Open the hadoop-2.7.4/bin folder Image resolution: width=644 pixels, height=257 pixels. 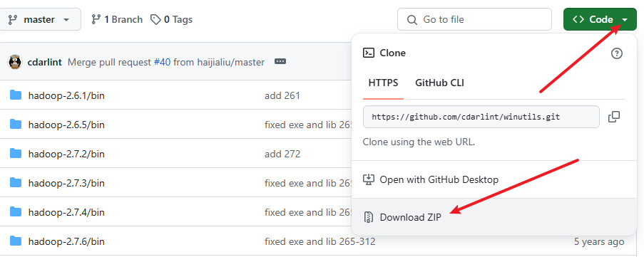coord(66,212)
